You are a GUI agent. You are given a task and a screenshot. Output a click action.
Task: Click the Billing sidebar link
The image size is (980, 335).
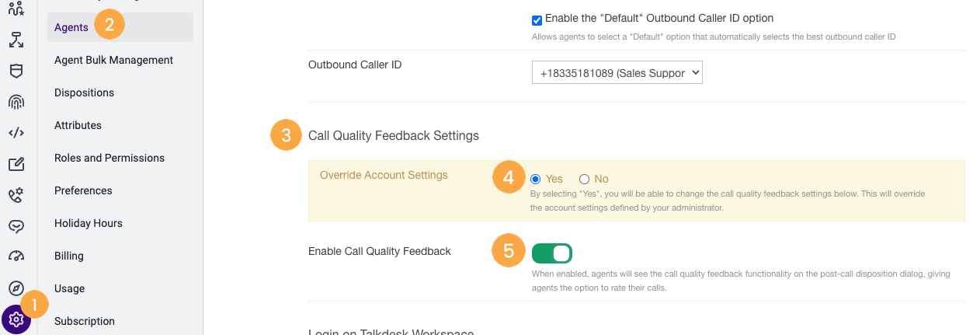tap(69, 256)
